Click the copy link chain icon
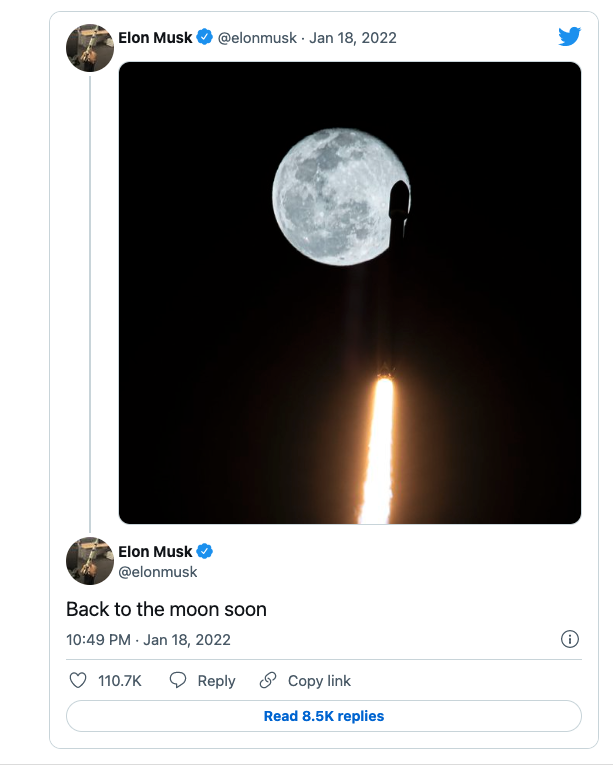Screen dimensions: 613x765 pyautogui.click(x=268, y=681)
